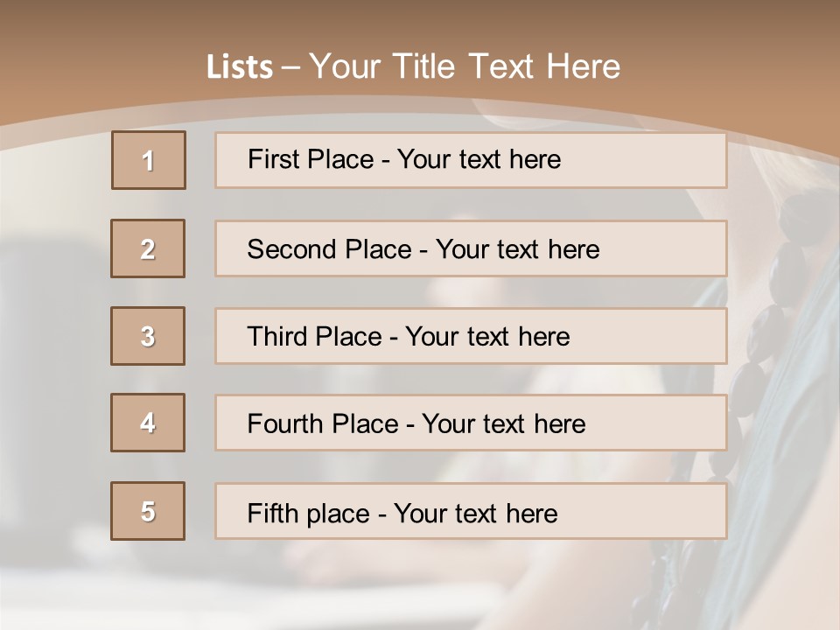Click the bold word "Lists" in title

(x=240, y=66)
